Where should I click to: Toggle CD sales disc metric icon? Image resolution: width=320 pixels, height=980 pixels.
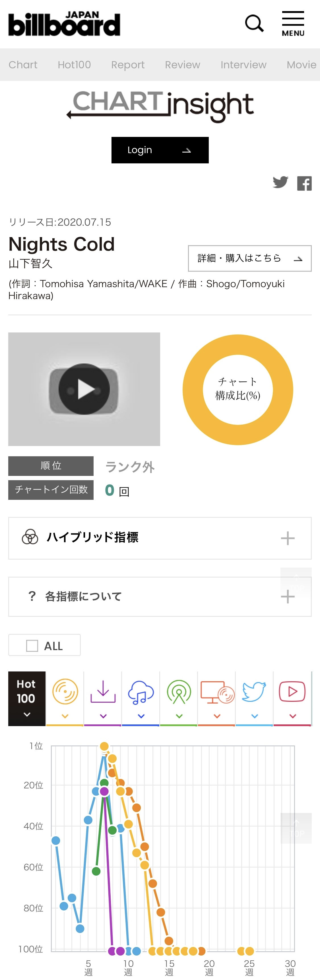(x=65, y=698)
